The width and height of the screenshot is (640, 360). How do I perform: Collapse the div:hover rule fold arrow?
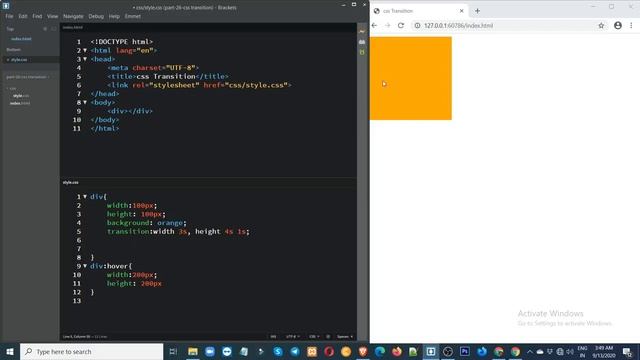point(85,266)
